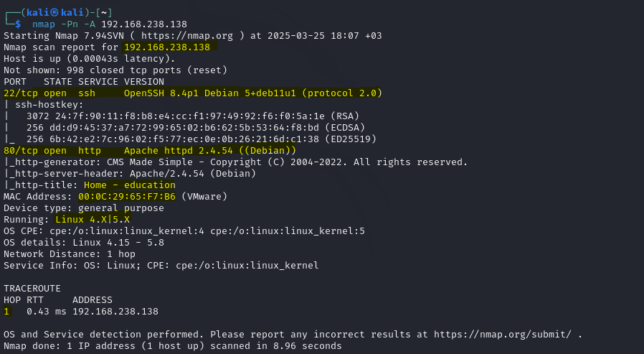The image size is (644, 354).
Task: Click the highlighted 'Home - education' title
Action: [130, 185]
